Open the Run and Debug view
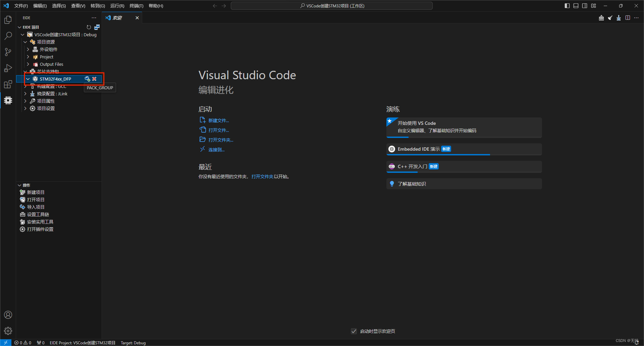The image size is (644, 346). point(8,68)
